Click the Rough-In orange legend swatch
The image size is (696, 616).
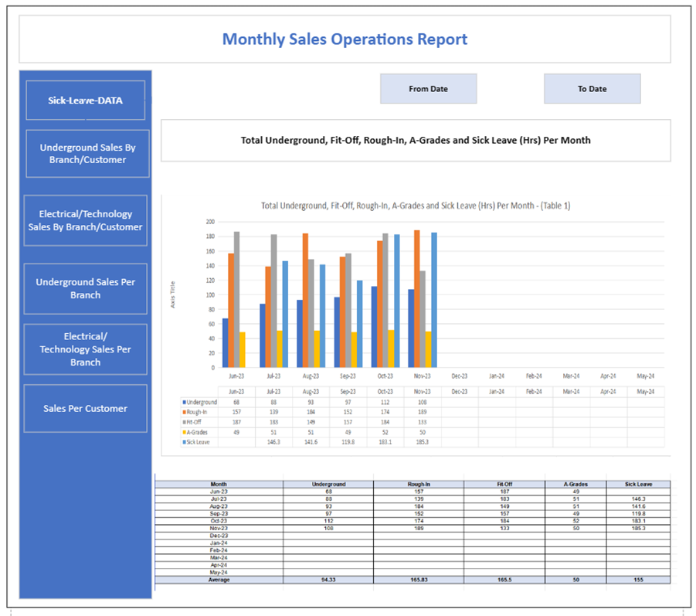click(183, 413)
